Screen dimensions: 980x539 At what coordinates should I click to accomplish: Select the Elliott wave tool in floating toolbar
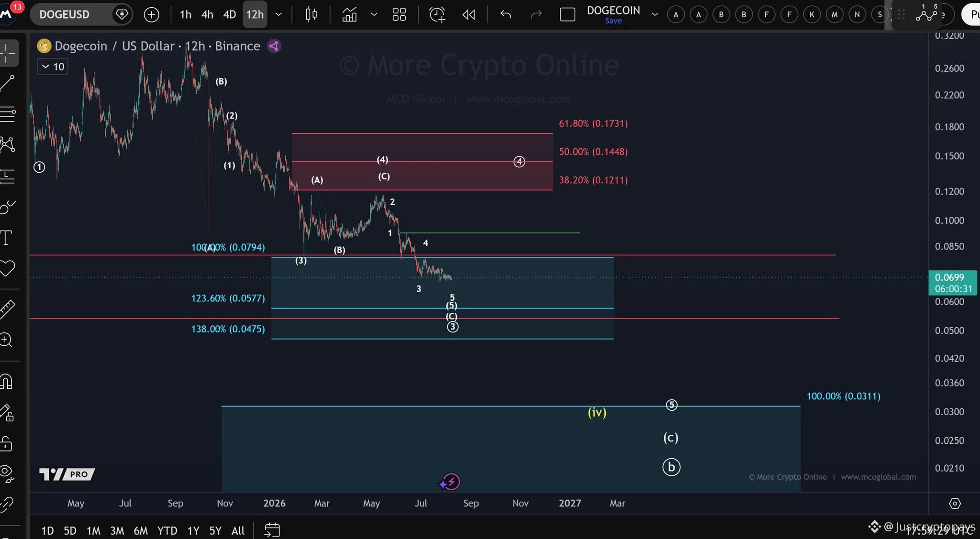tap(926, 14)
